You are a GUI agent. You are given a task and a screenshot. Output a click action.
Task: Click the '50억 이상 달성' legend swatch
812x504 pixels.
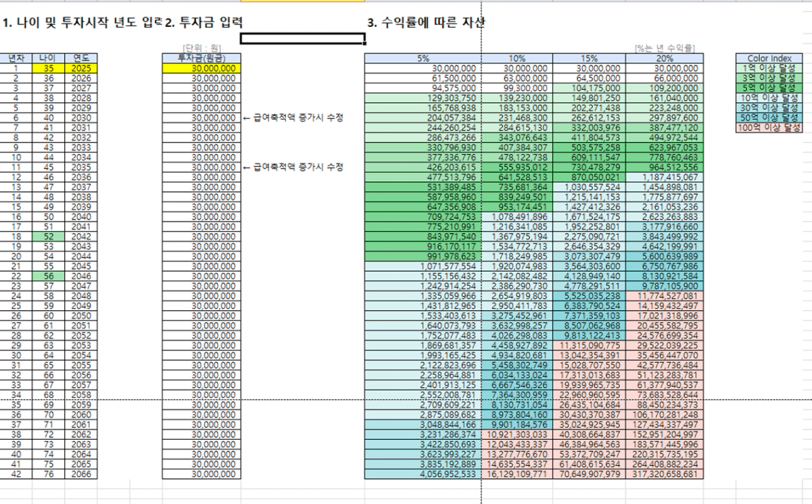click(769, 118)
